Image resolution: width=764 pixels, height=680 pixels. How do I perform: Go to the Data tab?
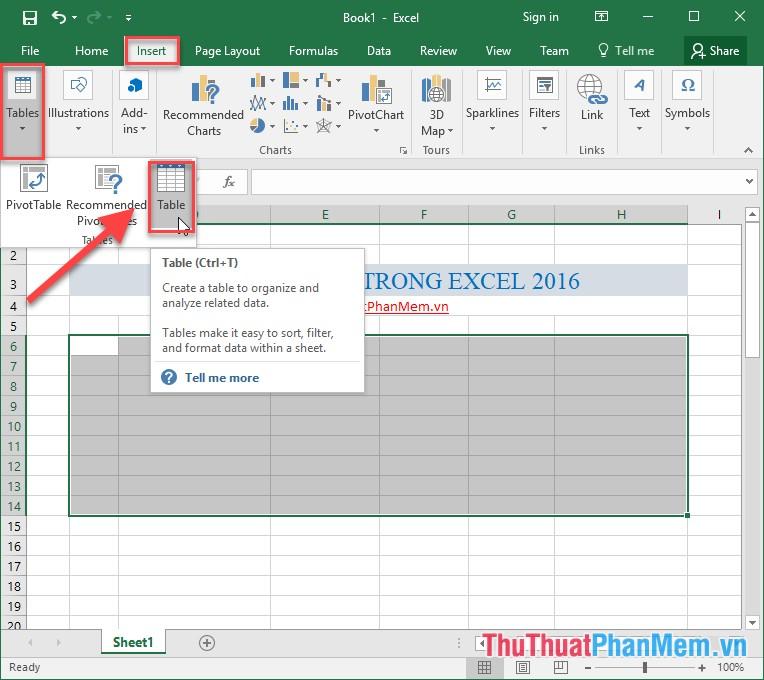pos(379,51)
